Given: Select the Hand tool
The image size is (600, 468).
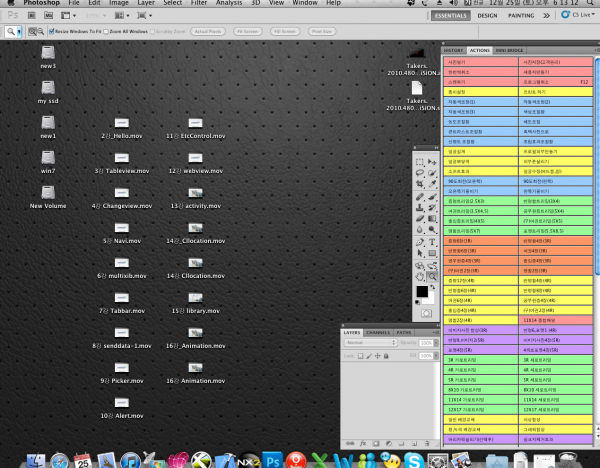Looking at the screenshot, I should [420, 276].
